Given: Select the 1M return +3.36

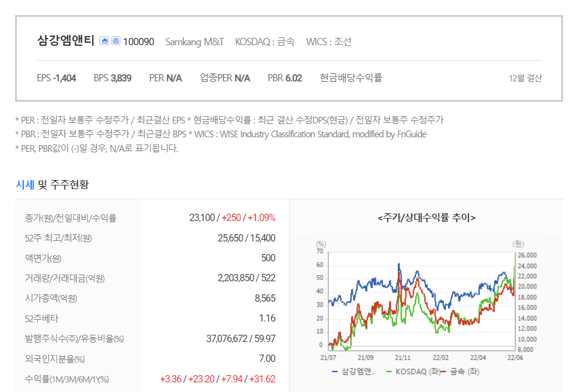Looking at the screenshot, I should (x=170, y=379).
